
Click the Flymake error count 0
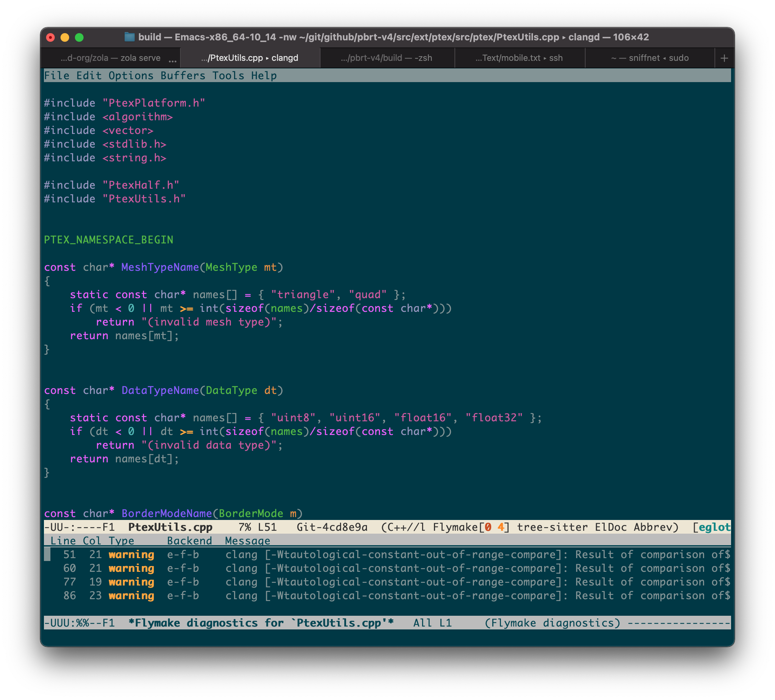point(488,527)
